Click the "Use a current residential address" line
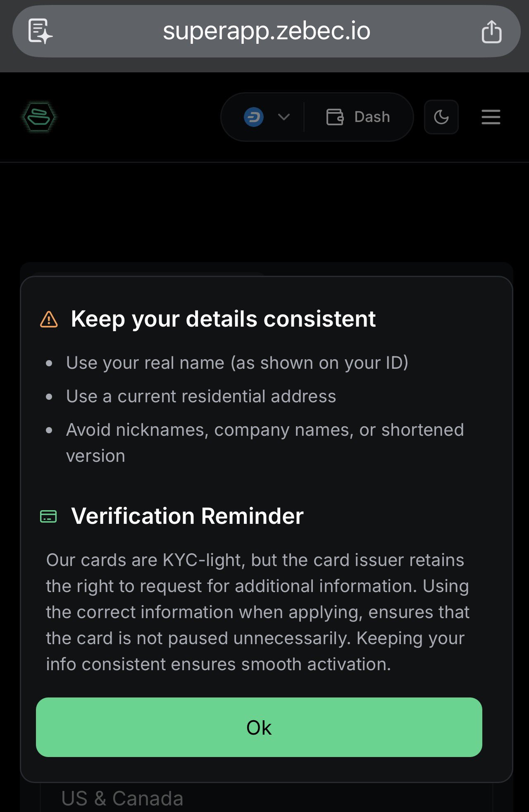529x812 pixels. [x=201, y=396]
